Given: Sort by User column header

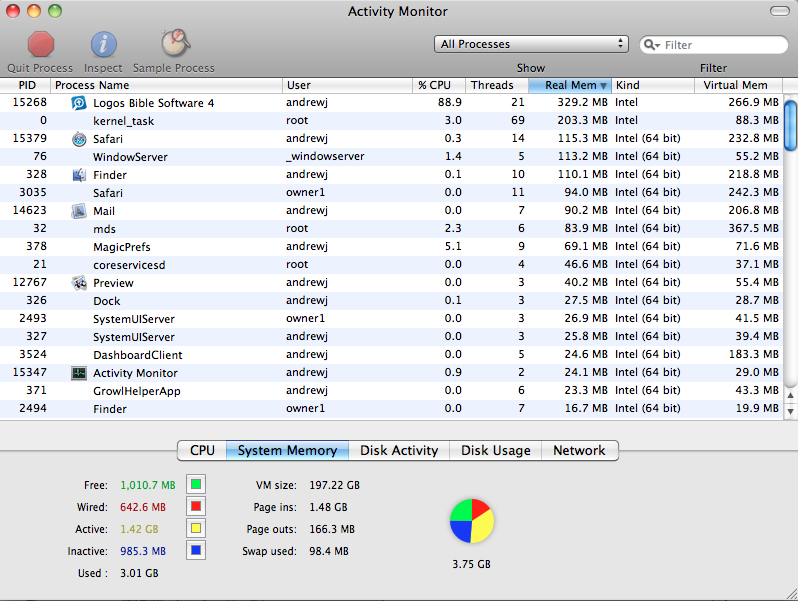Looking at the screenshot, I should (x=347, y=85).
